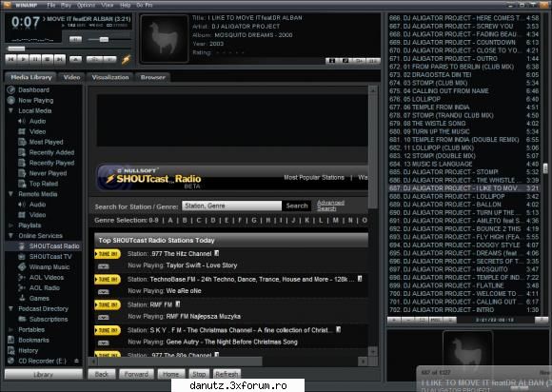
Task: Refresh the SHOUTcast page
Action: pyautogui.click(x=227, y=374)
